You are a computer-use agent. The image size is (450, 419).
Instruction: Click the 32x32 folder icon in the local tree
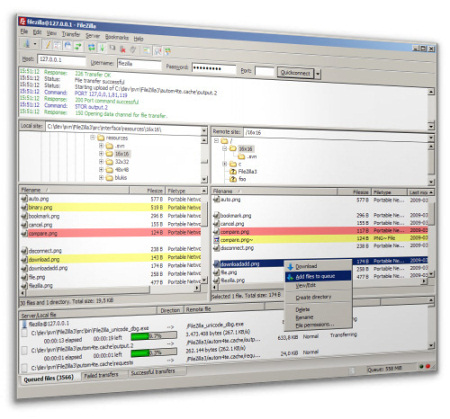click(109, 162)
